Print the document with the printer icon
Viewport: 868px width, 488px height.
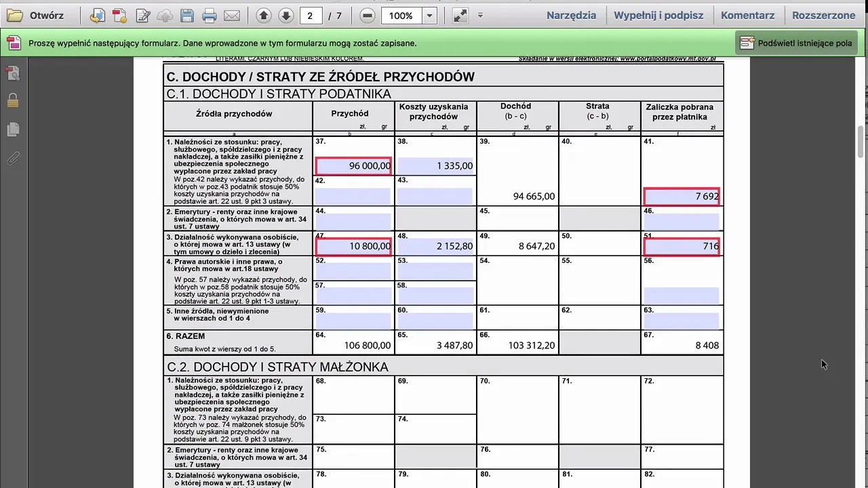click(x=210, y=16)
